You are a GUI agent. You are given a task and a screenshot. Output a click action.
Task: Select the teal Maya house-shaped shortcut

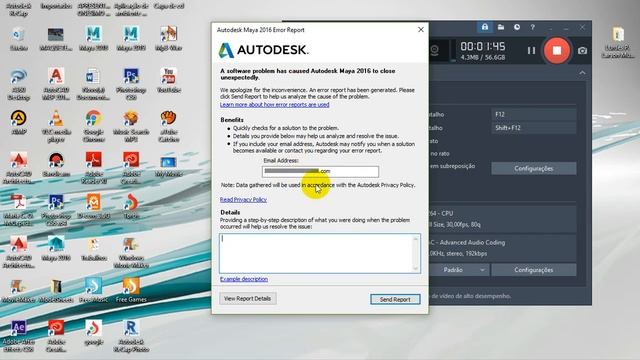(x=56, y=249)
